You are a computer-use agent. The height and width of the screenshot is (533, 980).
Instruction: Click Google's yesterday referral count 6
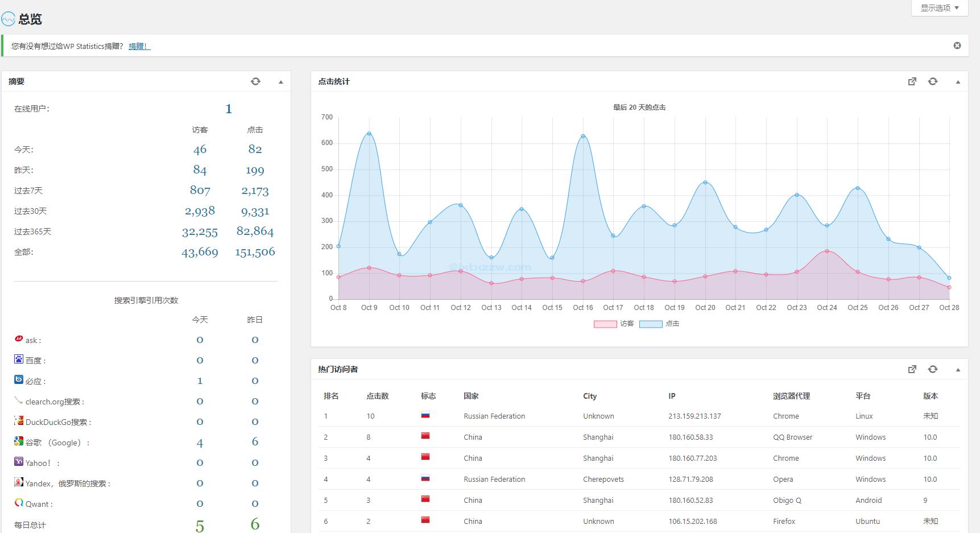coord(255,442)
